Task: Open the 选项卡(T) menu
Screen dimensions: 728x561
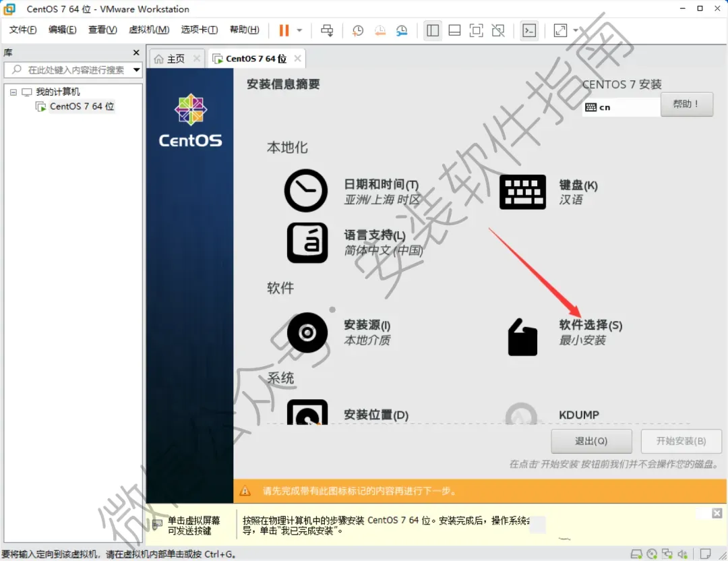Action: tap(199, 30)
